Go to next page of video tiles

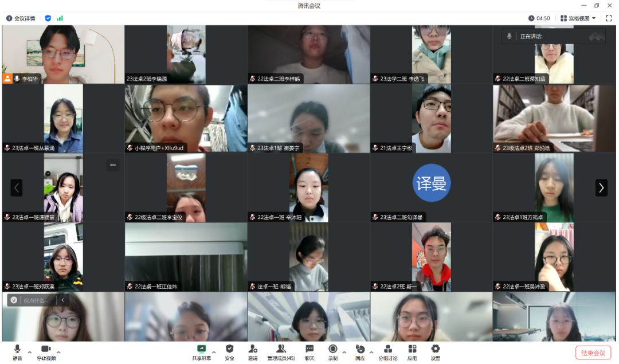(601, 187)
